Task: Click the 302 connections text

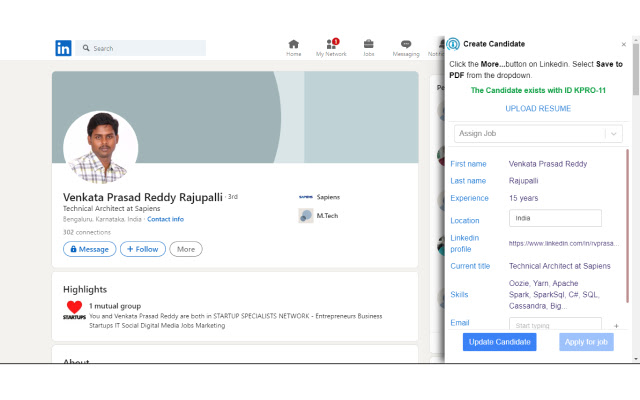Action: (x=87, y=232)
